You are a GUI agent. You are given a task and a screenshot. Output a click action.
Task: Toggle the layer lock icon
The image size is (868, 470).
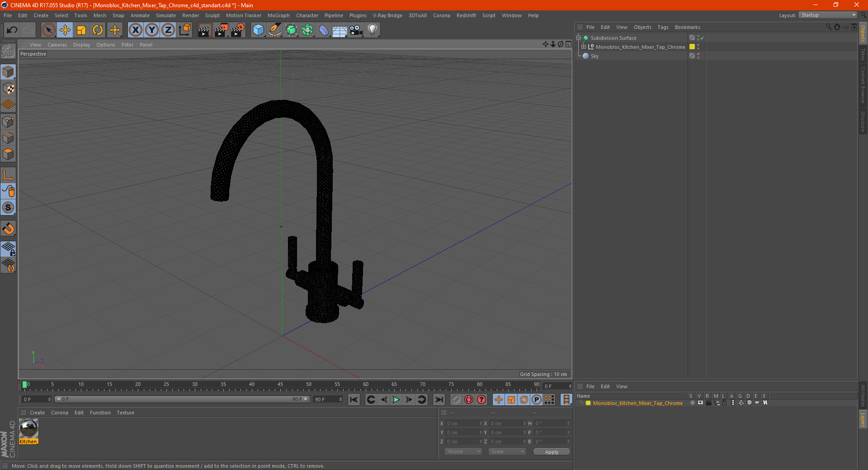click(724, 403)
